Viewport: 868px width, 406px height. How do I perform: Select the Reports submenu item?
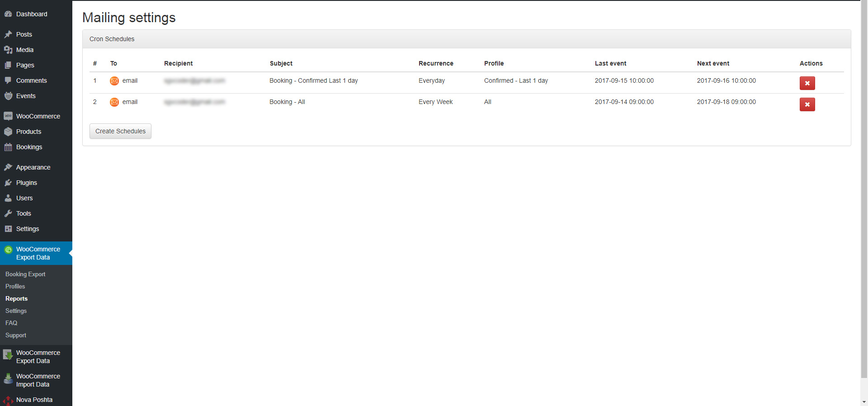(x=17, y=298)
